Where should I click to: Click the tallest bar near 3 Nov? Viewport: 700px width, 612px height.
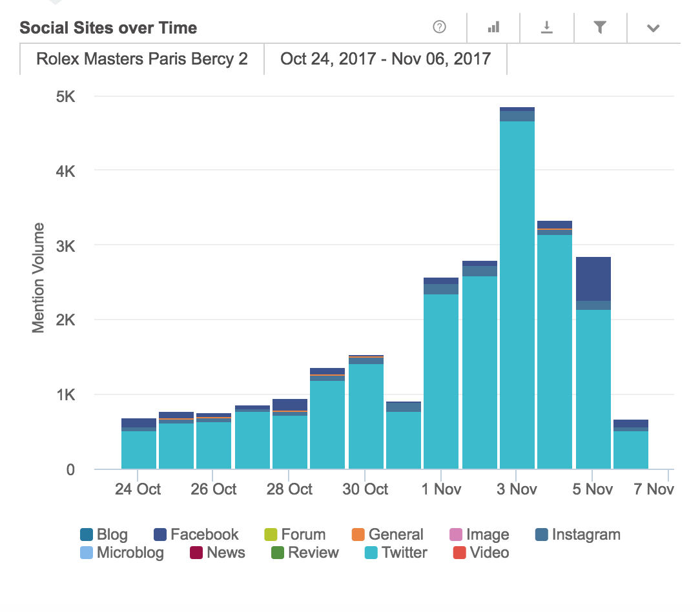click(517, 291)
